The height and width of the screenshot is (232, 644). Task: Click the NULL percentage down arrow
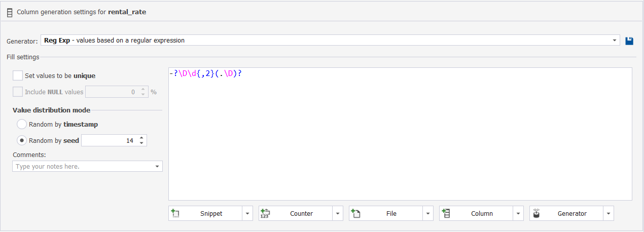(143, 95)
